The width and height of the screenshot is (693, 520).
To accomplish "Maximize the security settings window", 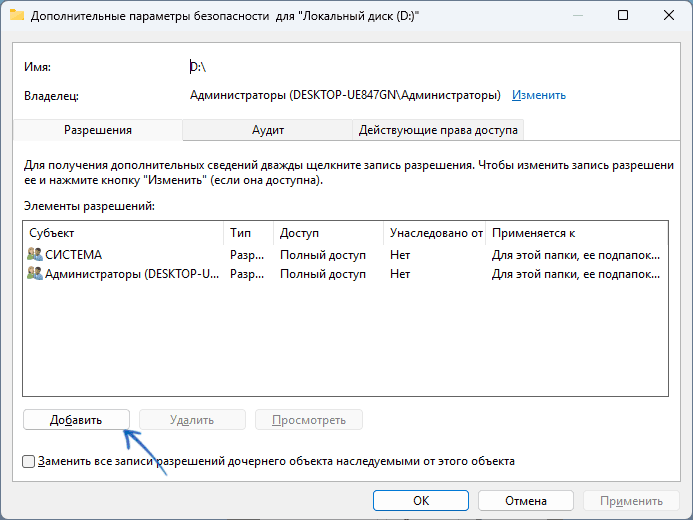I will click(x=623, y=16).
